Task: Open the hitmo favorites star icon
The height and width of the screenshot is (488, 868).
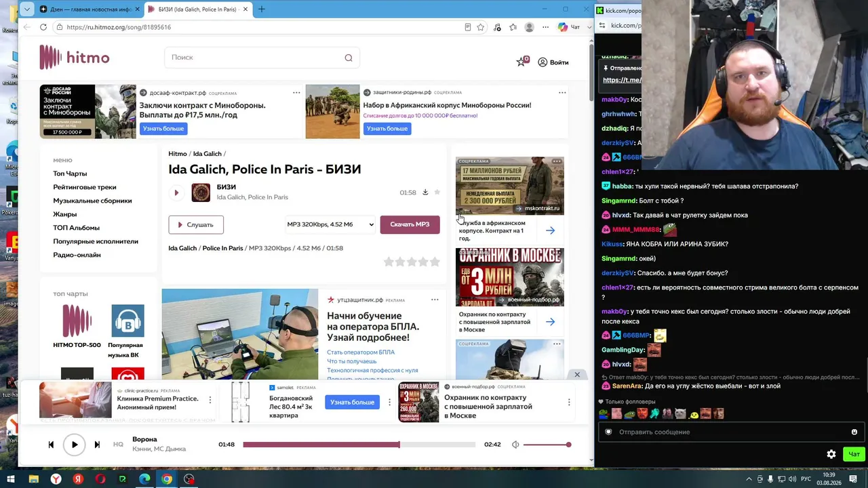Action: [521, 62]
